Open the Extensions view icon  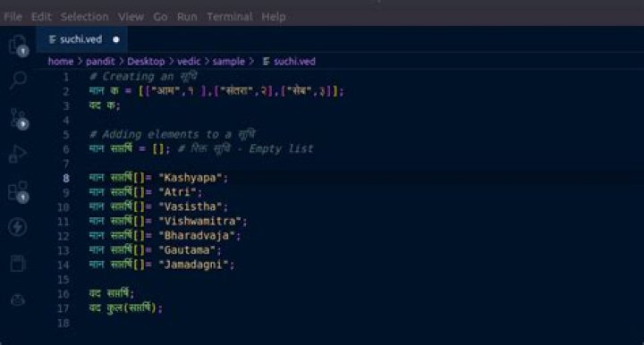point(19,191)
